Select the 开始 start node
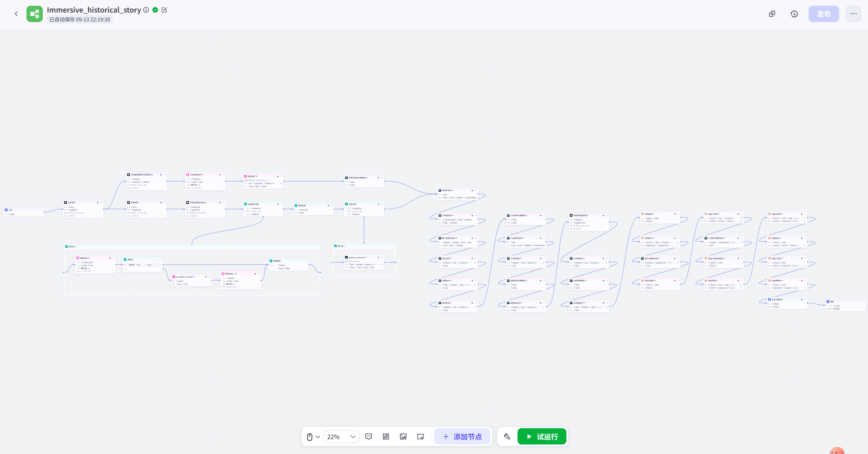The height and width of the screenshot is (454, 868). pos(24,212)
